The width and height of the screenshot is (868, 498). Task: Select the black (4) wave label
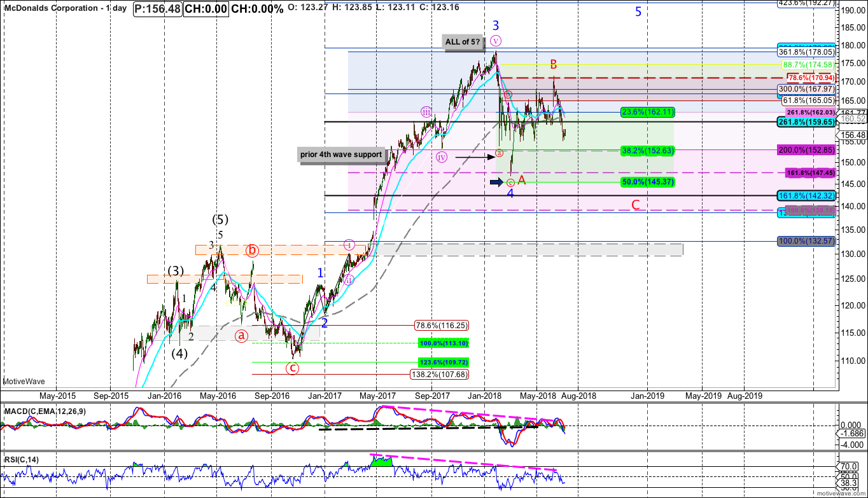click(179, 354)
